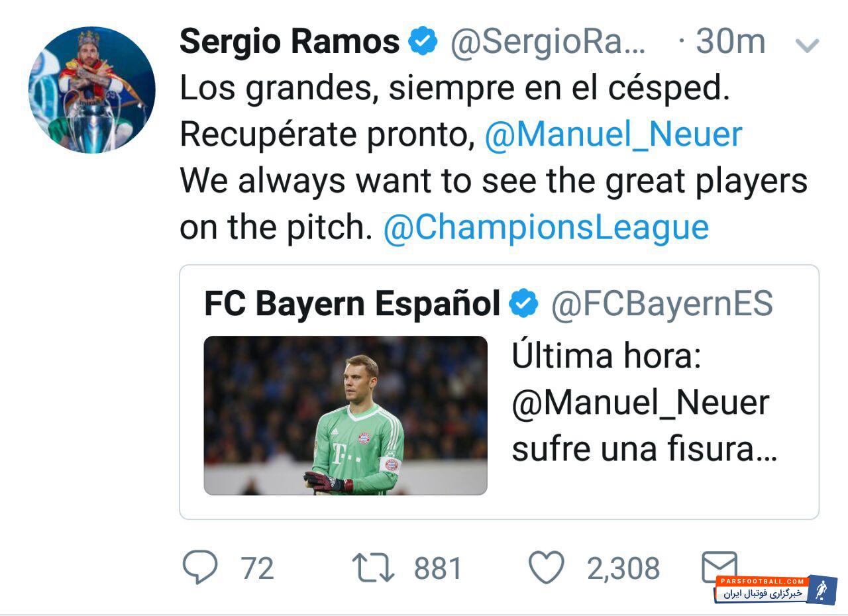
Task: Open the Sergio Ramos display name
Action: click(290, 42)
